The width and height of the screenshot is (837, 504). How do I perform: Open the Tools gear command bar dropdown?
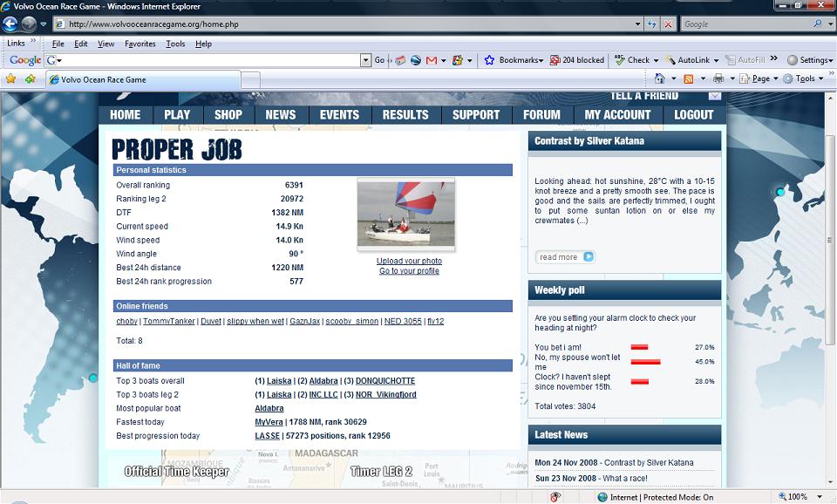(804, 79)
